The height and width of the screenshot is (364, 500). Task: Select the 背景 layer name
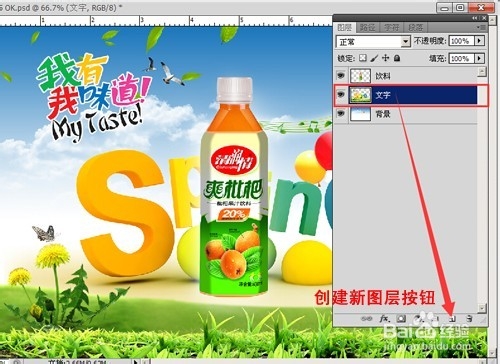click(383, 114)
